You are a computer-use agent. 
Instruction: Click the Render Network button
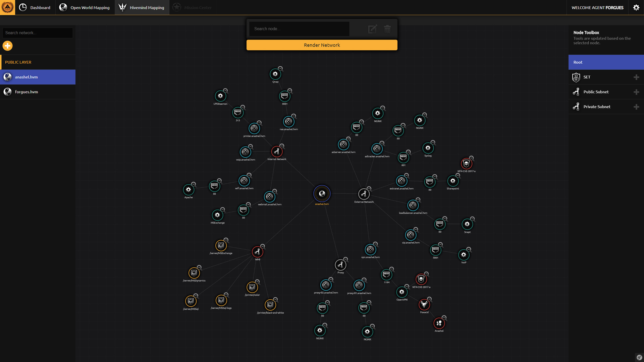coord(322,45)
